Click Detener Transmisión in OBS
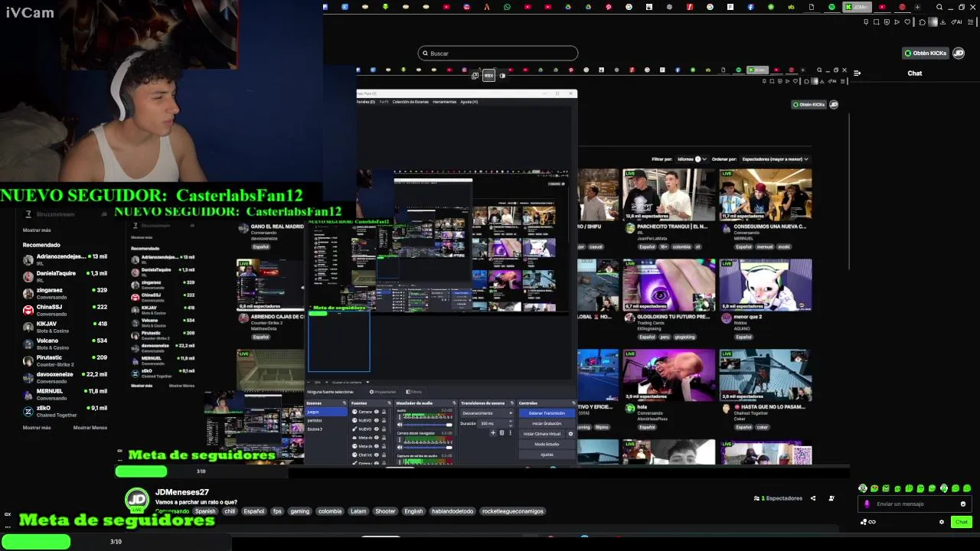Screen dimensions: 980x551 pyautogui.click(x=547, y=413)
